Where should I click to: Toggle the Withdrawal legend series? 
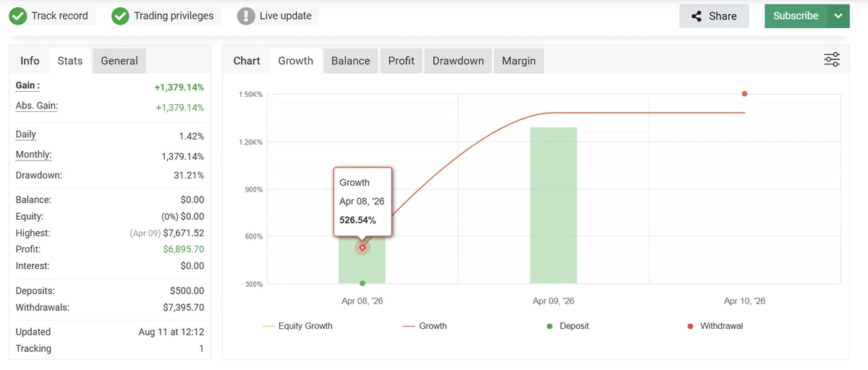coord(715,326)
